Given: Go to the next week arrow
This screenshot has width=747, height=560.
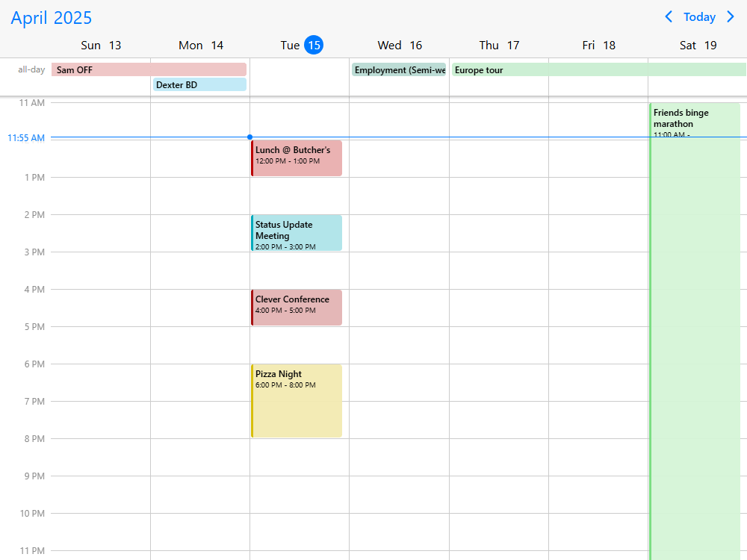Looking at the screenshot, I should point(731,17).
